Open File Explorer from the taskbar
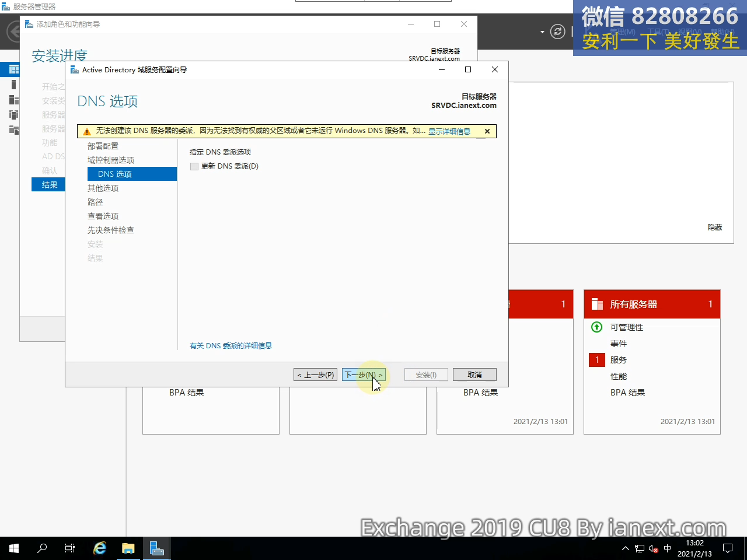Screen dimensions: 747x560 tap(128, 548)
